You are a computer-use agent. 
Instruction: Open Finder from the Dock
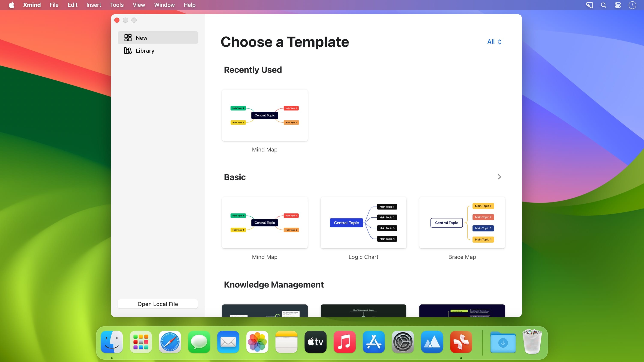112,342
